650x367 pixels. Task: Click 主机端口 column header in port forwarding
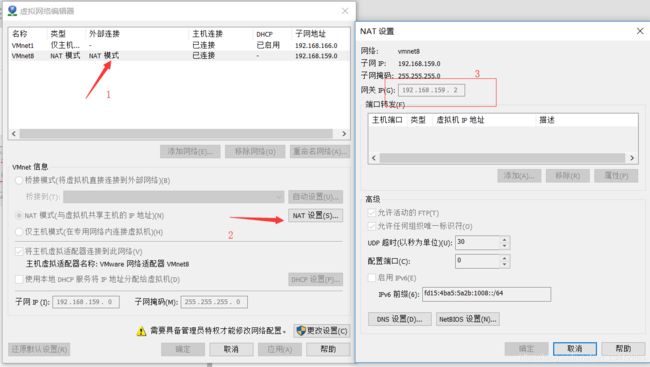(387, 120)
